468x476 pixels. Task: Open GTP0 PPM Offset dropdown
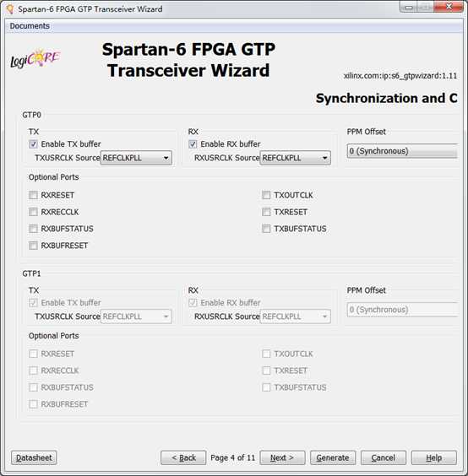[x=402, y=151]
